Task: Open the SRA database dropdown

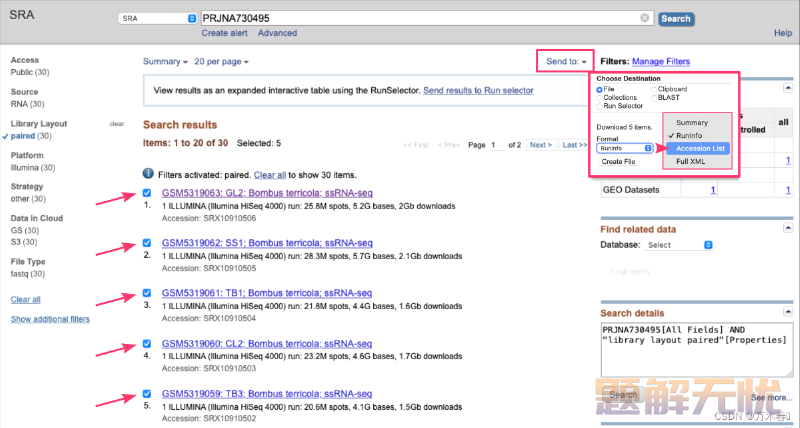Action: (158, 18)
